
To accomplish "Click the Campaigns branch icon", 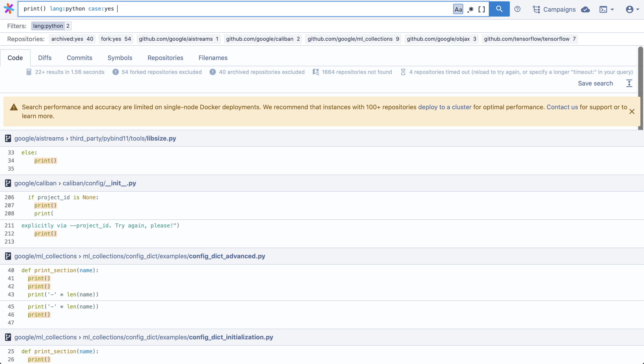I will pos(536,9).
